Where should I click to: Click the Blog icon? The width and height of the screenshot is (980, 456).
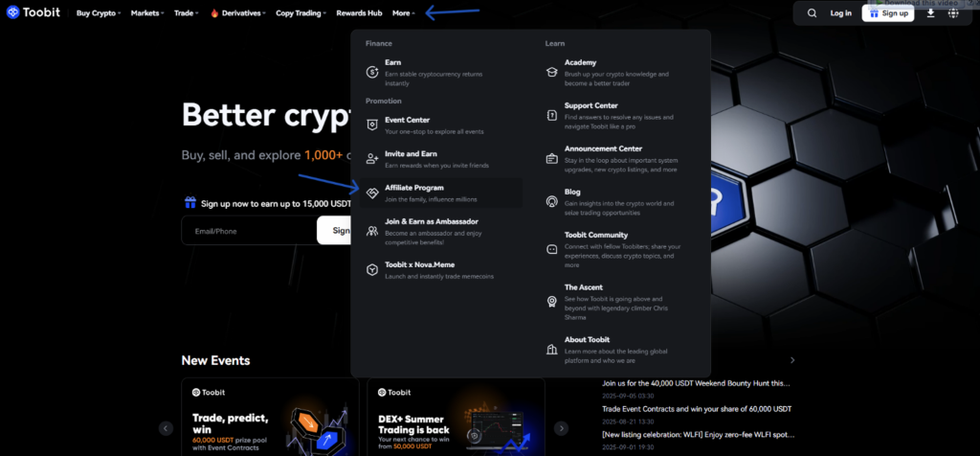(552, 201)
